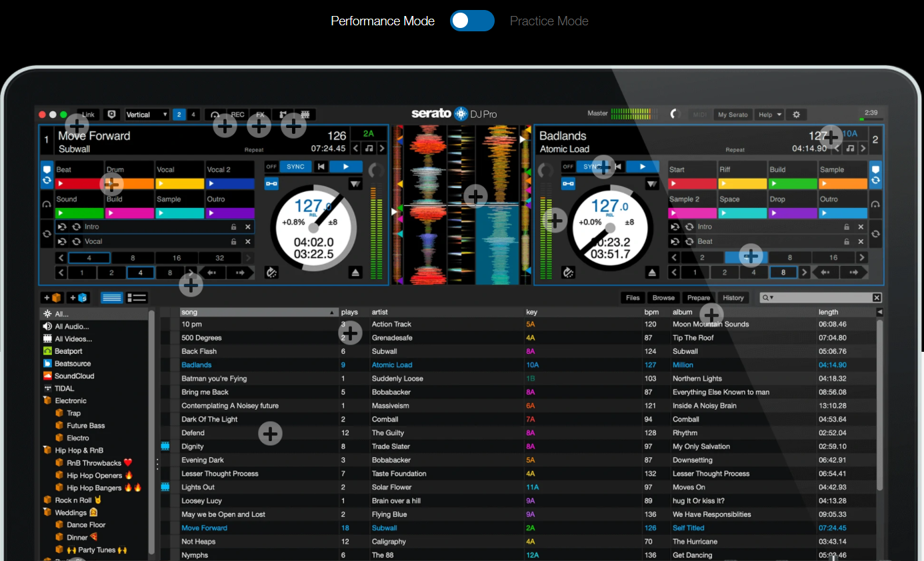The width and height of the screenshot is (924, 561).
Task: Click the SoundCloud library source
Action: click(x=74, y=376)
